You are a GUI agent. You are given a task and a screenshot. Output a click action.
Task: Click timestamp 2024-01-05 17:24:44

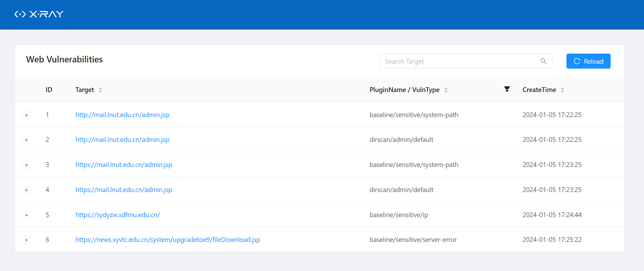pos(552,215)
